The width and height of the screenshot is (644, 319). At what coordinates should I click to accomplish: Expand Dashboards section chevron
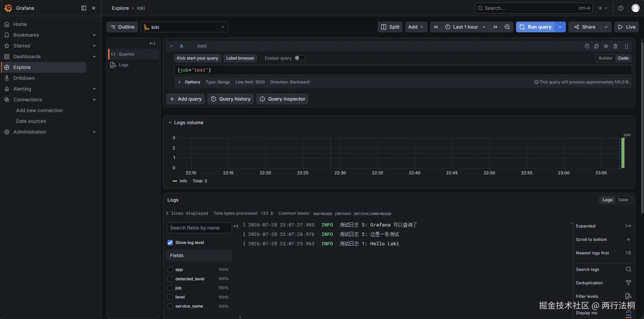(94, 57)
